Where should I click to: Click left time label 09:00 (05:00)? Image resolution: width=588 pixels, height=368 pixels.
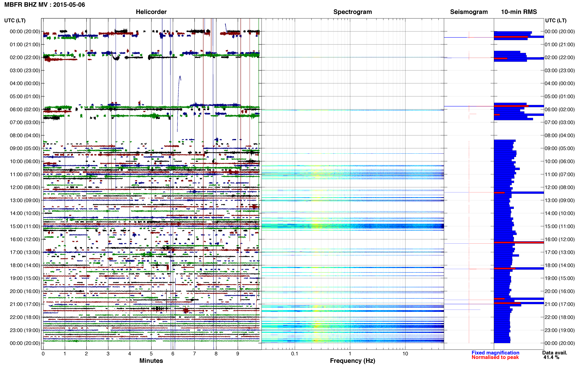coord(25,148)
